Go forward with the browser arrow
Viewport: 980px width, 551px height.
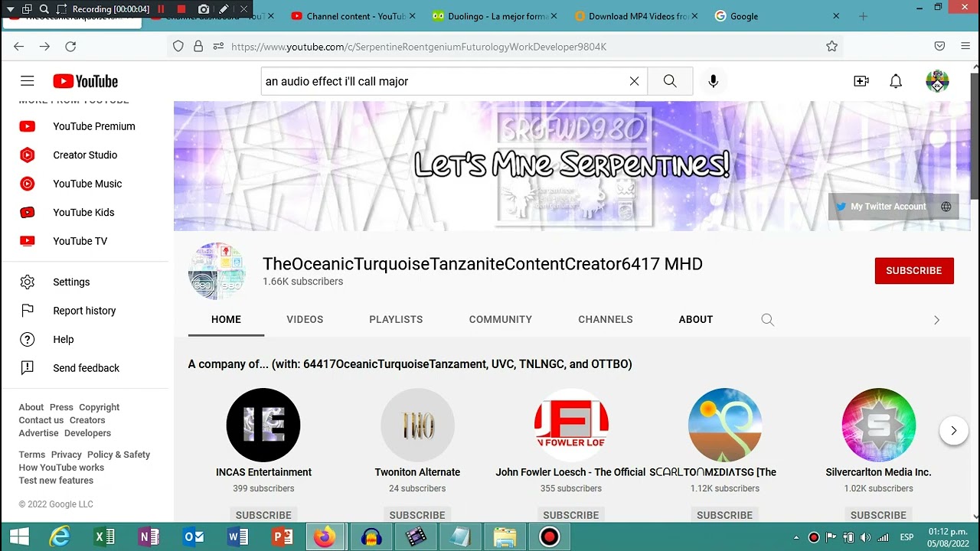point(44,47)
